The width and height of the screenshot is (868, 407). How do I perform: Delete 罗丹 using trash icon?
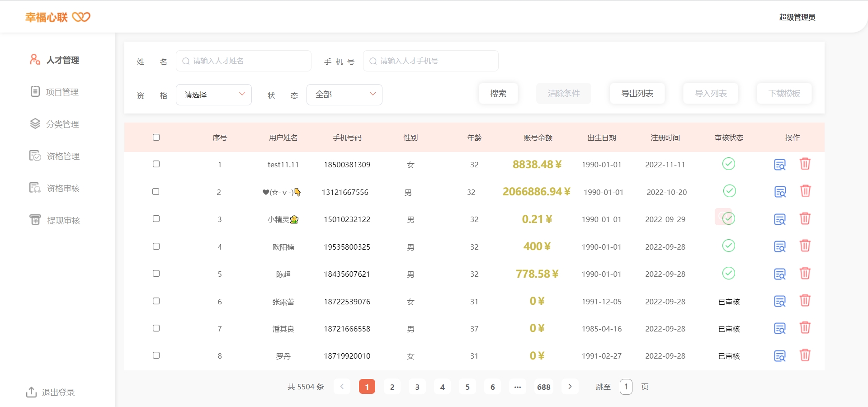[x=805, y=355]
